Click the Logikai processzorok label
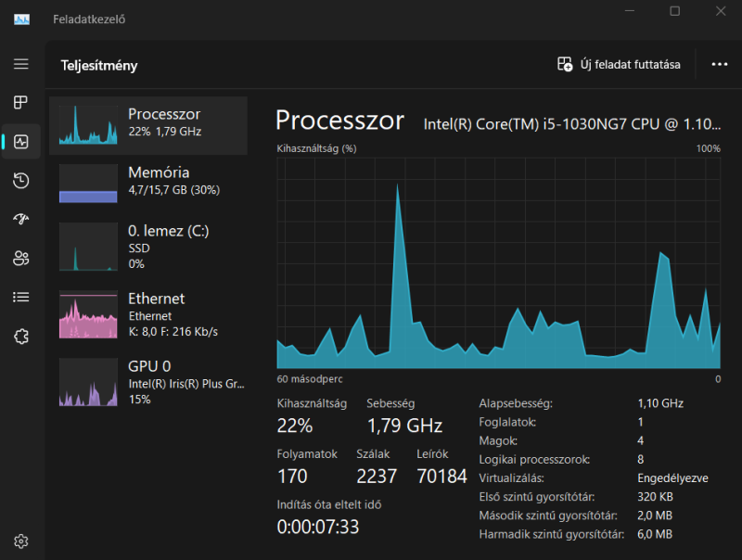This screenshot has height=560, width=742. (534, 459)
